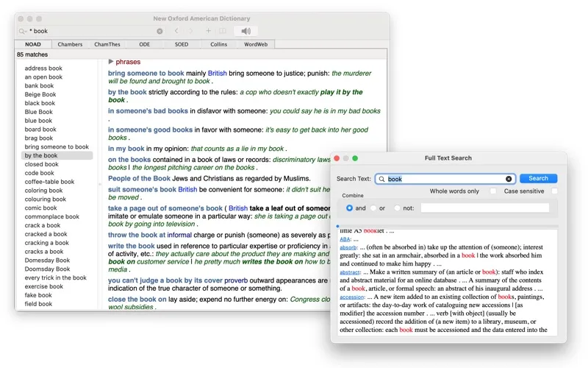Switch to the ODE tab

[x=144, y=44]
